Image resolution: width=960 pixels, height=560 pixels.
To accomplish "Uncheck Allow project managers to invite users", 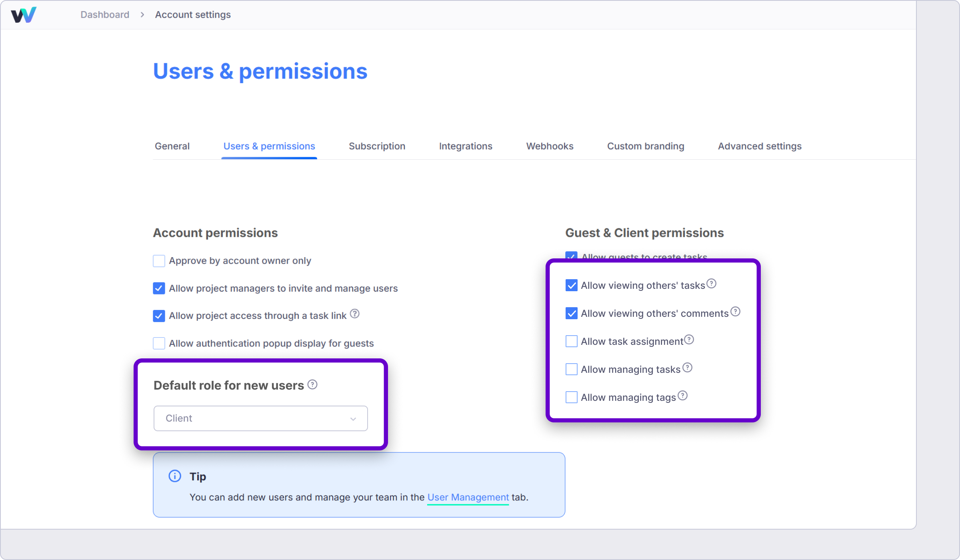I will pyautogui.click(x=159, y=288).
